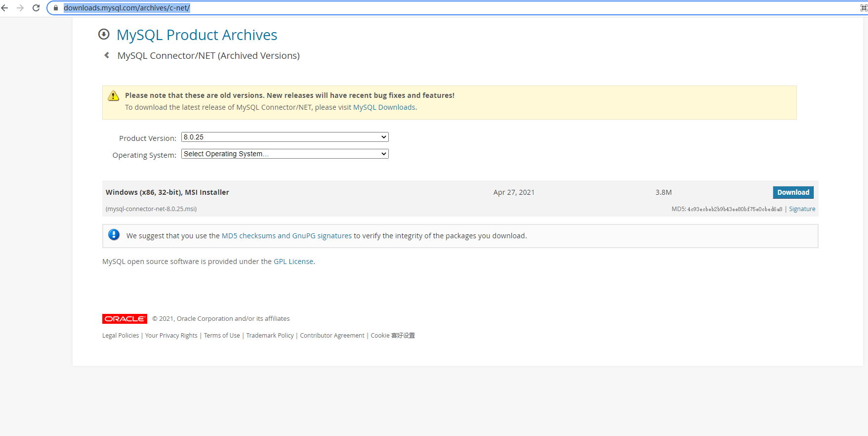Follow the MySQL Downloads link

[384, 107]
